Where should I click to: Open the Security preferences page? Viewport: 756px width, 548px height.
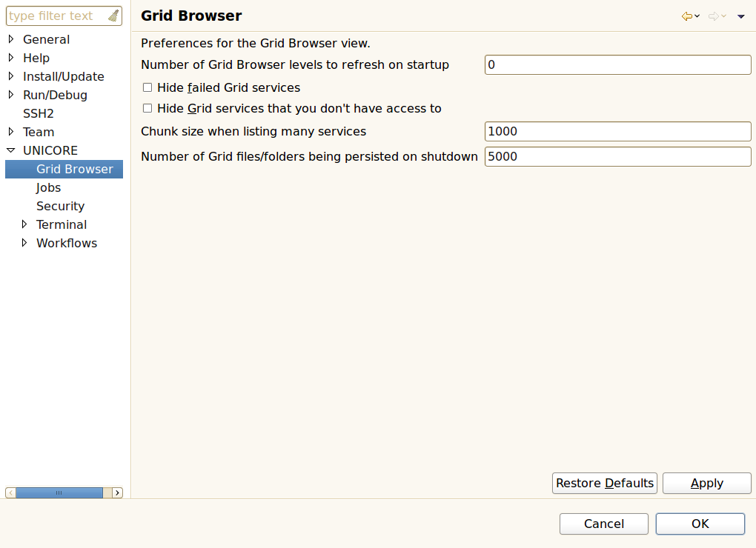click(x=60, y=206)
